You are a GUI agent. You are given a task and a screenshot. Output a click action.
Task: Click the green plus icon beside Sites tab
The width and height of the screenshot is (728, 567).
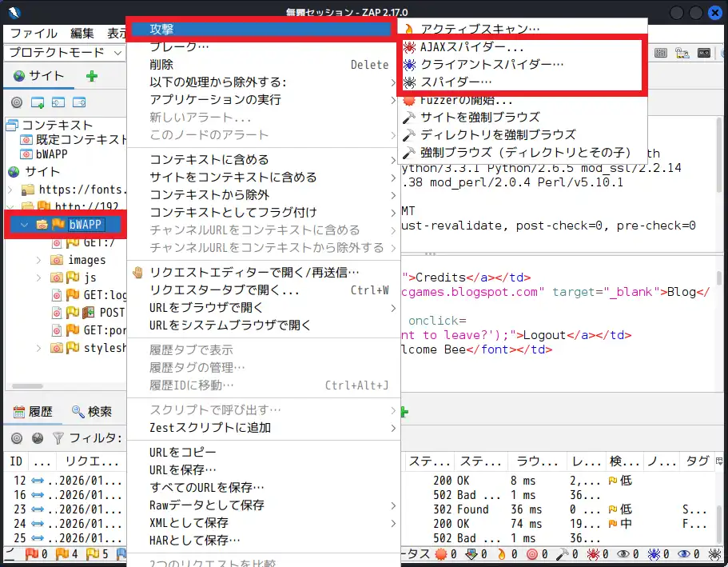tap(92, 76)
